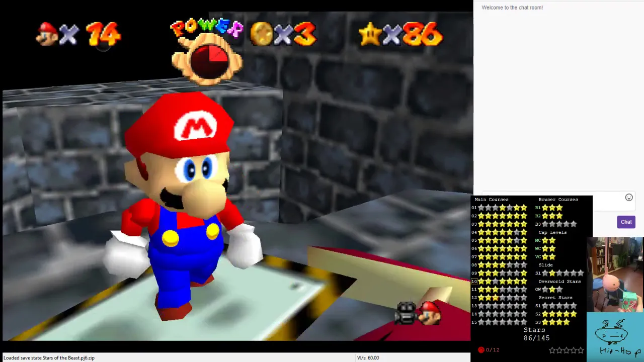Click yellow second star of Slide S1
The width and height of the screenshot is (644, 362).
pos(552,273)
